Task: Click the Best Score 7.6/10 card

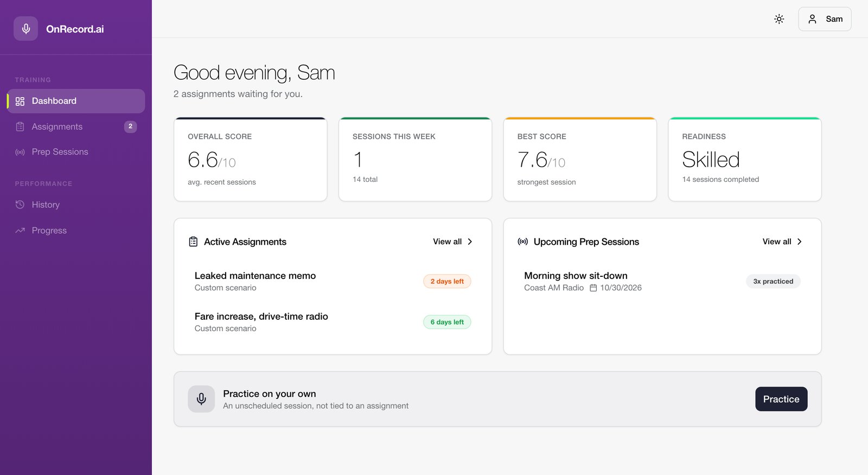Action: (580, 159)
